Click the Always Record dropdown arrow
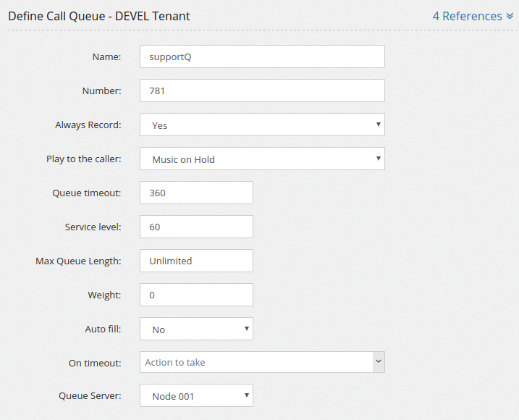The image size is (519, 420). click(379, 125)
